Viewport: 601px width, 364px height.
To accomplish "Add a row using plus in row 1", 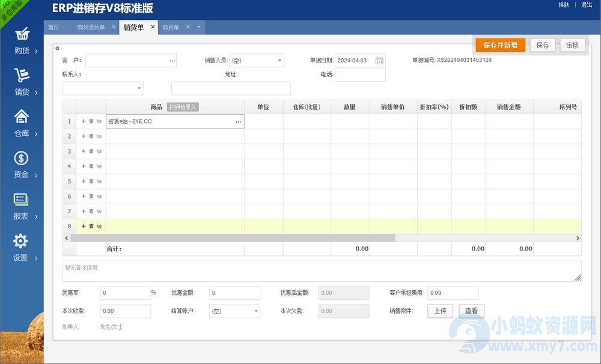I will (x=84, y=121).
